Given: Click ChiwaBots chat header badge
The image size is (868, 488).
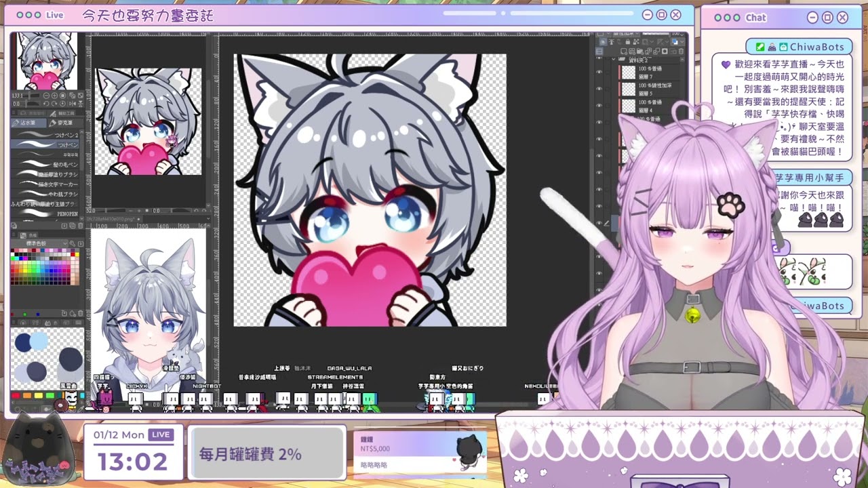Looking at the screenshot, I should pos(799,47).
